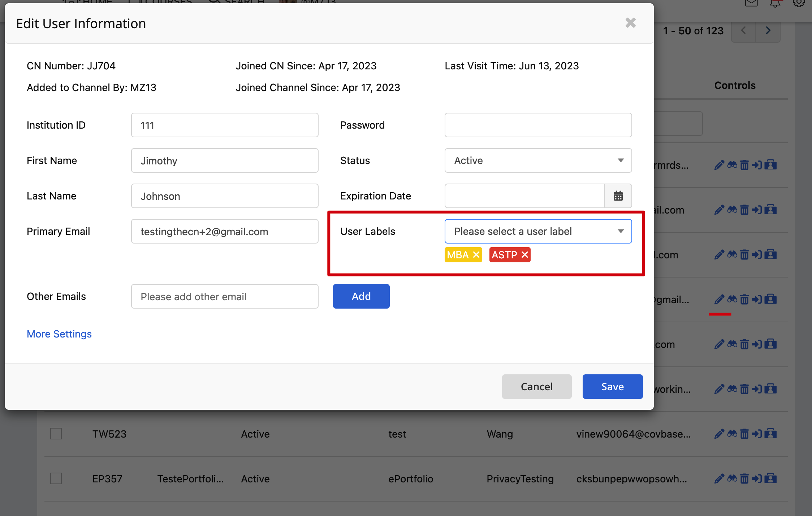Focus the Expiration Date text field
This screenshot has width=812, height=516.
(x=525, y=196)
